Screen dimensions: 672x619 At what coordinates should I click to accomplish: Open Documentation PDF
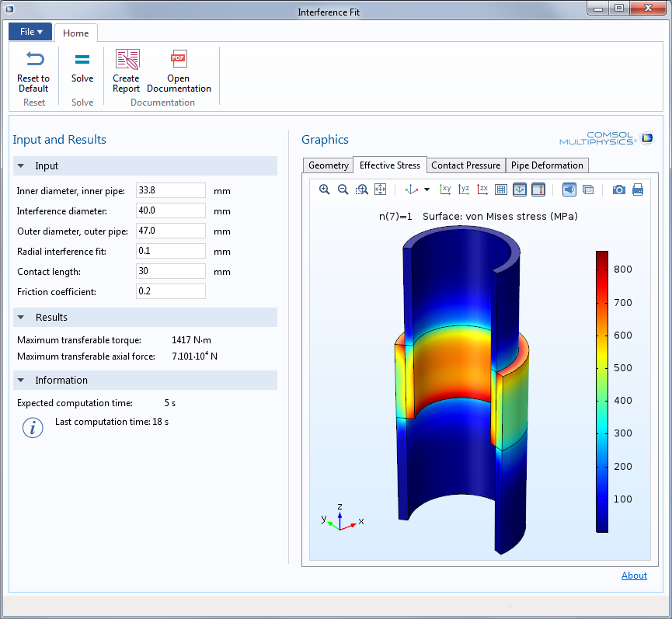coord(179,71)
